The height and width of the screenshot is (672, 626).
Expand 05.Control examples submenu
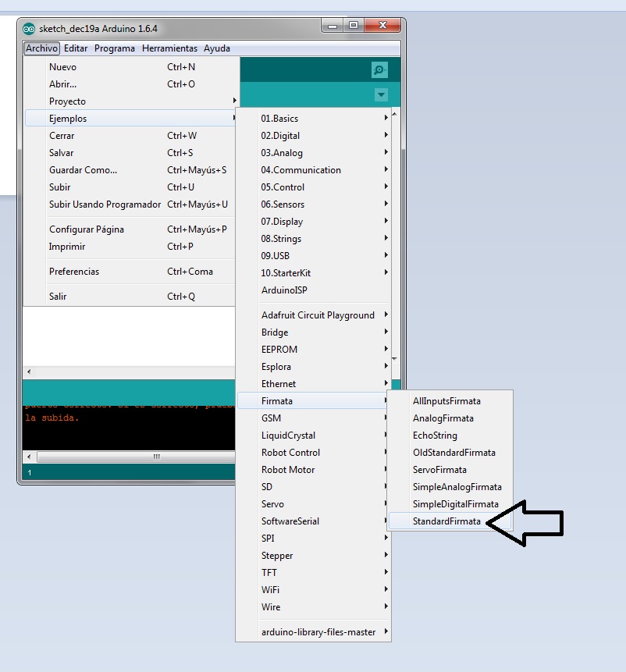click(313, 187)
